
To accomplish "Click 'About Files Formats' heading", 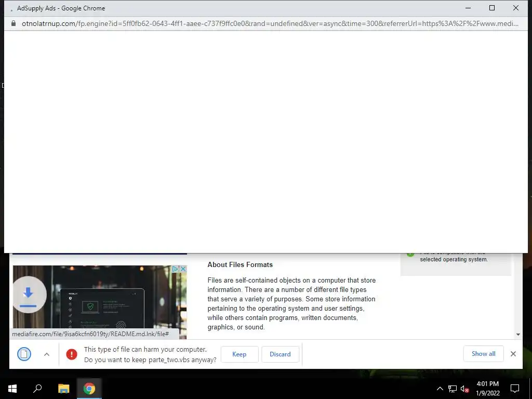I will (x=240, y=264).
